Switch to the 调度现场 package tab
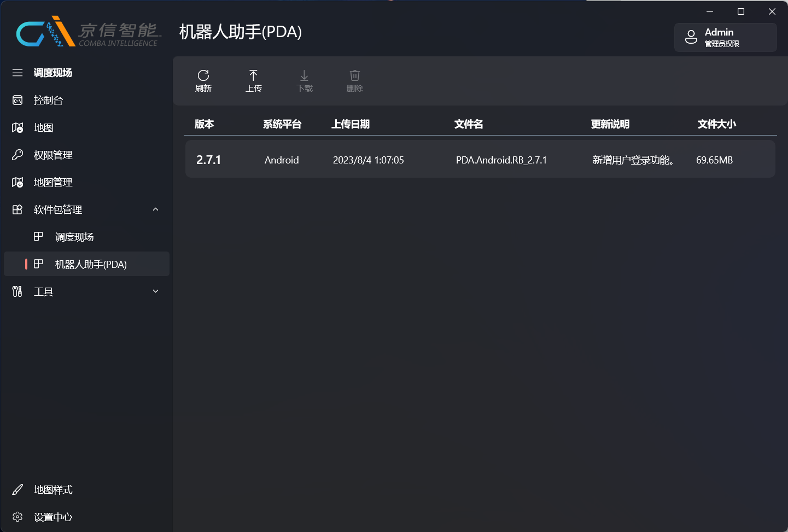This screenshot has width=788, height=532. [74, 236]
